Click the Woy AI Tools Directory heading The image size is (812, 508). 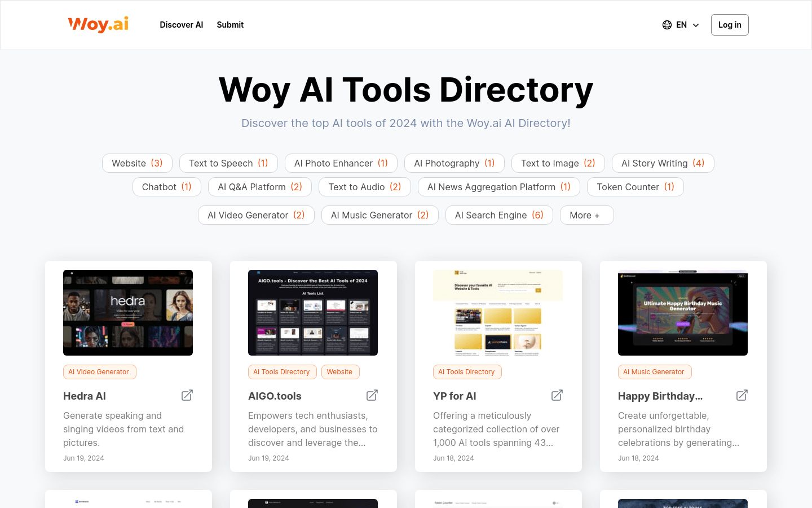(406, 90)
